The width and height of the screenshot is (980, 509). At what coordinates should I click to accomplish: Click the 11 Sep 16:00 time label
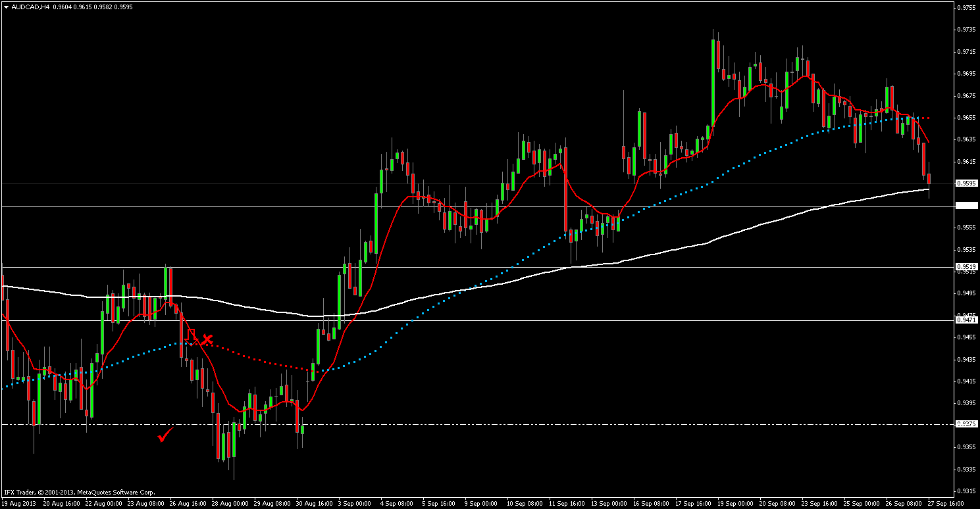click(x=567, y=503)
